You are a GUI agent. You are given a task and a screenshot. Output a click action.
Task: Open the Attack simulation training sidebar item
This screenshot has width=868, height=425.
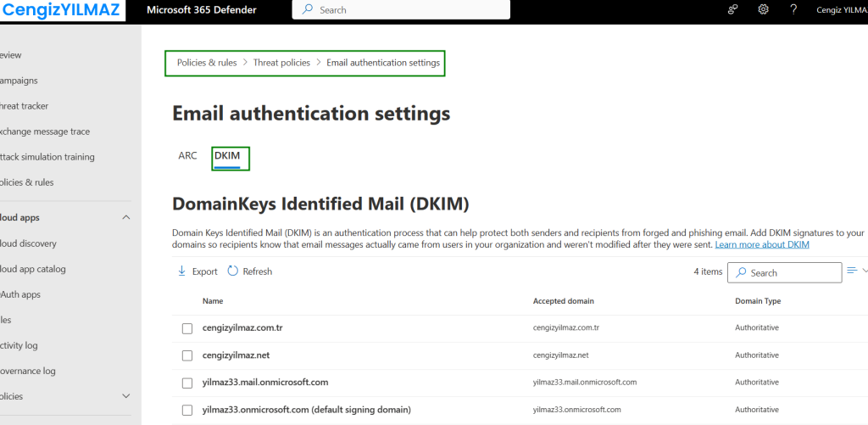[47, 157]
